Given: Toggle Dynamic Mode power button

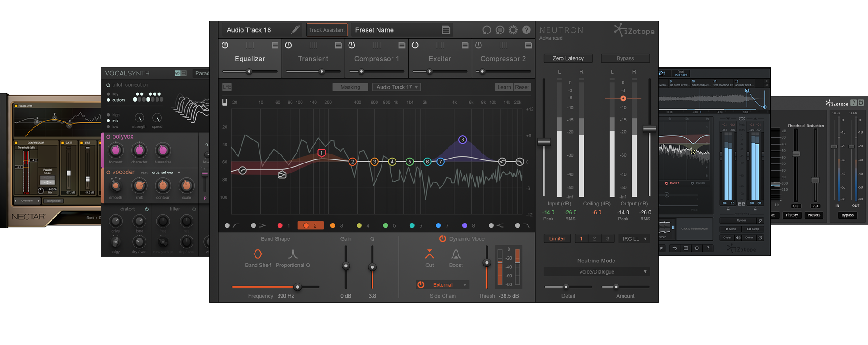Looking at the screenshot, I should (x=443, y=238).
